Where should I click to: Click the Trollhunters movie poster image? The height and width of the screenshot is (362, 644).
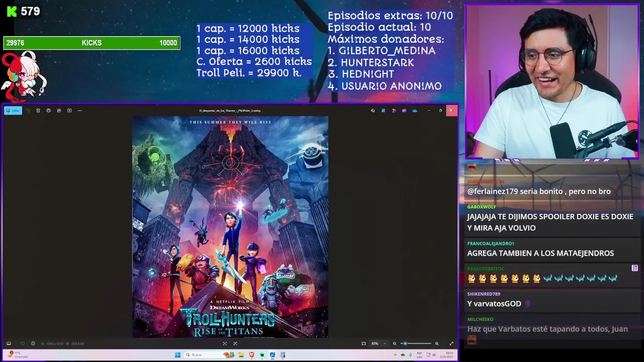click(230, 227)
